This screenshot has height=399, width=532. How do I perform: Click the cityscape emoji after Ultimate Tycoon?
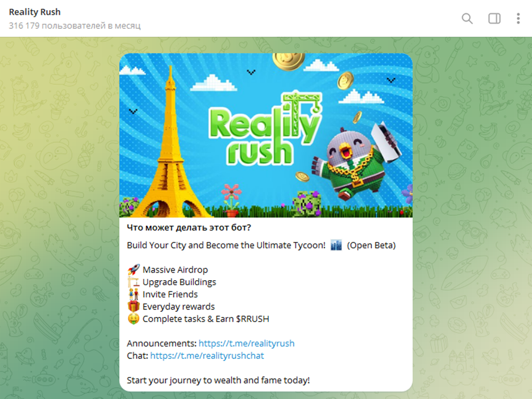pos(336,245)
